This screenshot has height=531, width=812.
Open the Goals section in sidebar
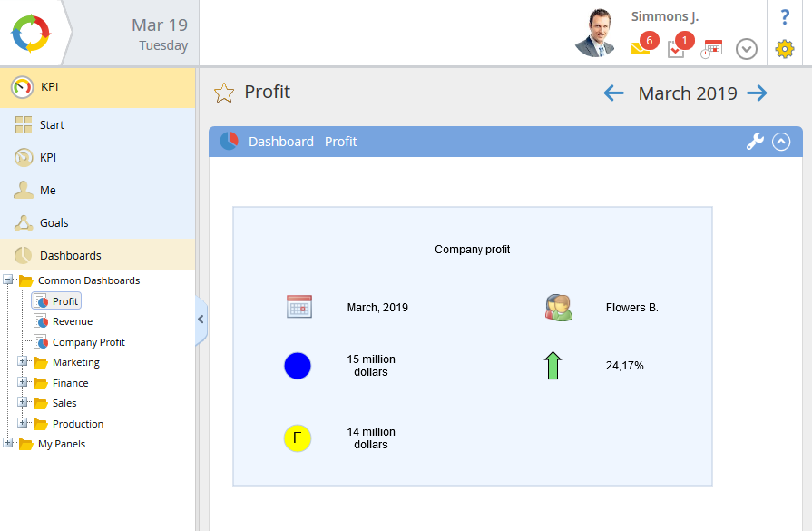tap(54, 223)
